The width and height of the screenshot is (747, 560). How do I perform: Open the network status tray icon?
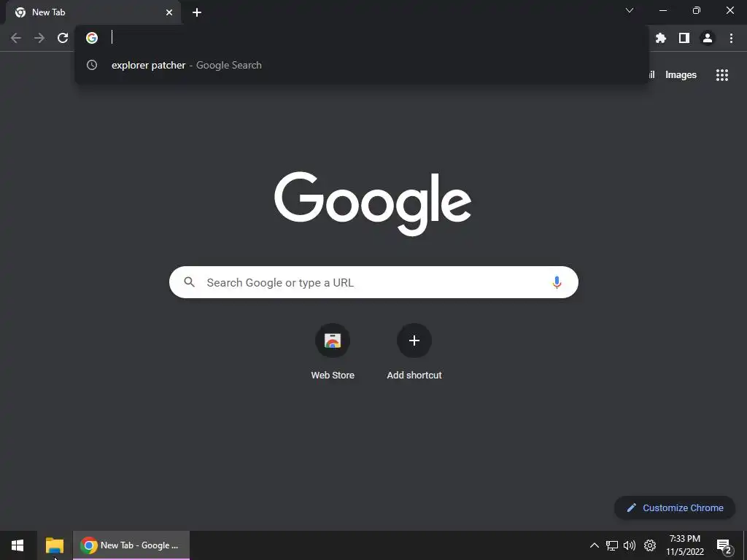612,545
